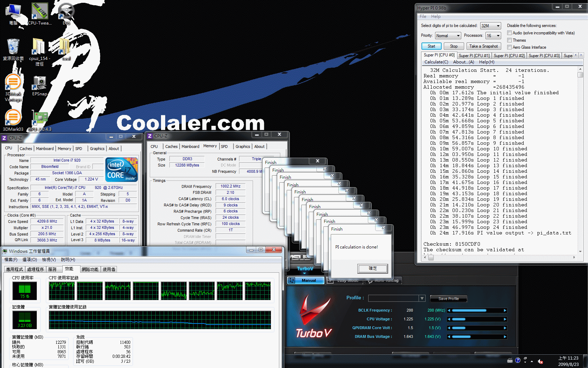Show hidden tray icons arrow

tap(532, 361)
